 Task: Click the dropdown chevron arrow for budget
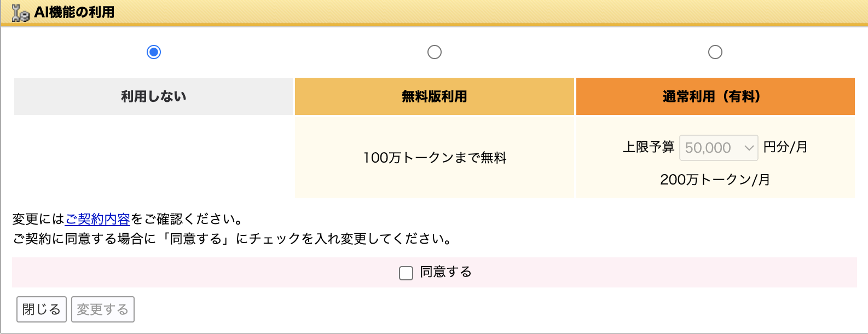(x=749, y=148)
